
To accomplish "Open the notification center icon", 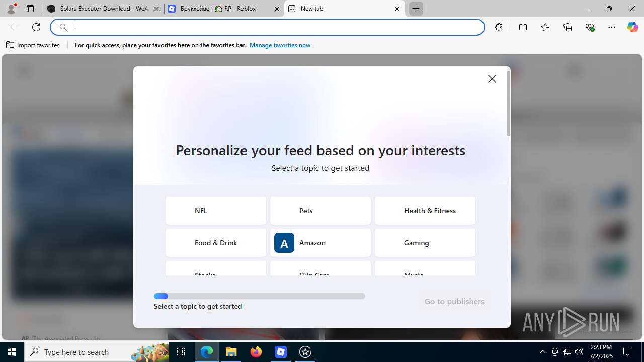I will coord(627,352).
